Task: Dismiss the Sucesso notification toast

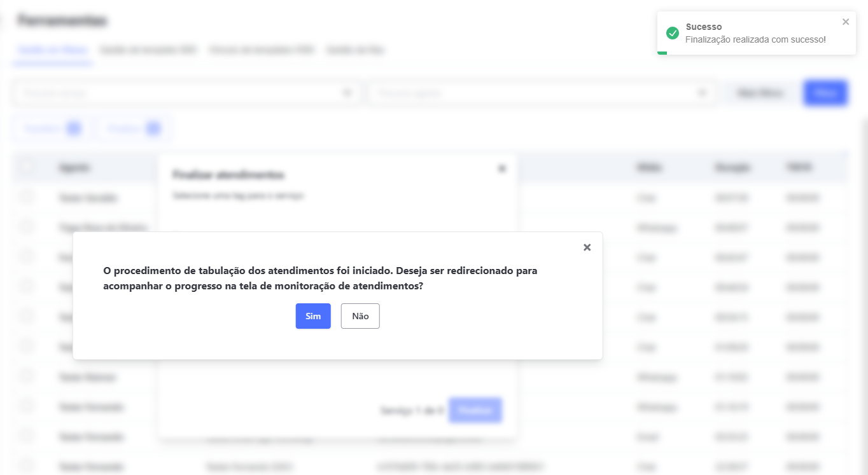Action: click(x=846, y=22)
